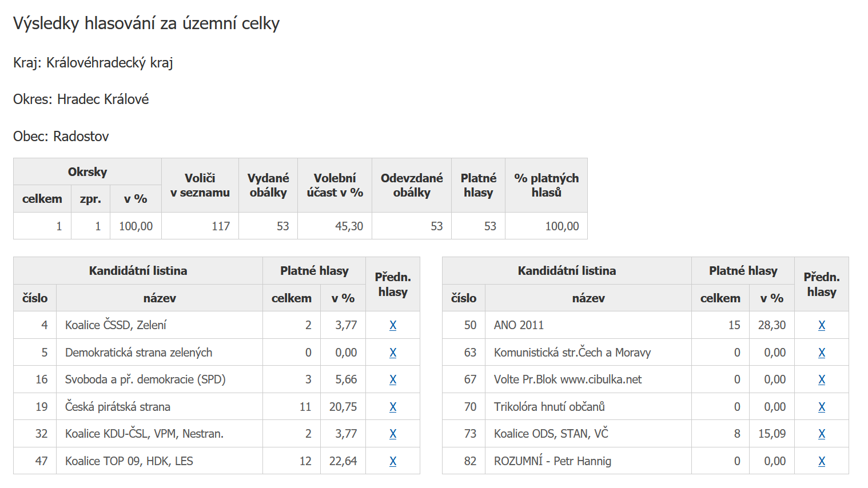Viewport: 868px width, 488px height.
Task: Click X link for Demokratická strana zelených
Action: click(x=393, y=353)
